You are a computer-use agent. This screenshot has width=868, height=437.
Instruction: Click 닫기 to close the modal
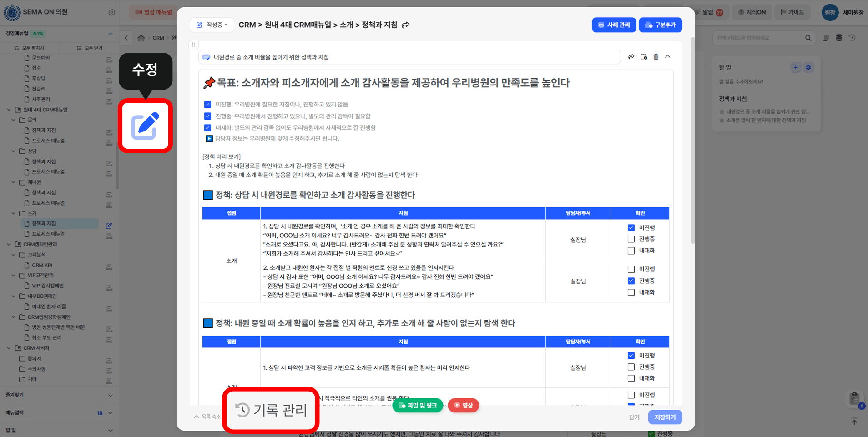(634, 417)
